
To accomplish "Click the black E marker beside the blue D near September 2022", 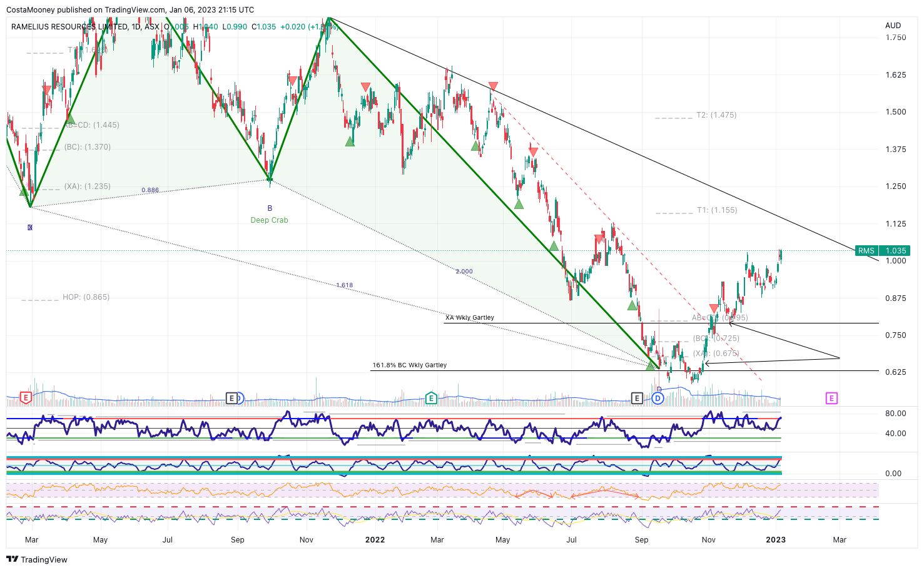I will click(637, 398).
